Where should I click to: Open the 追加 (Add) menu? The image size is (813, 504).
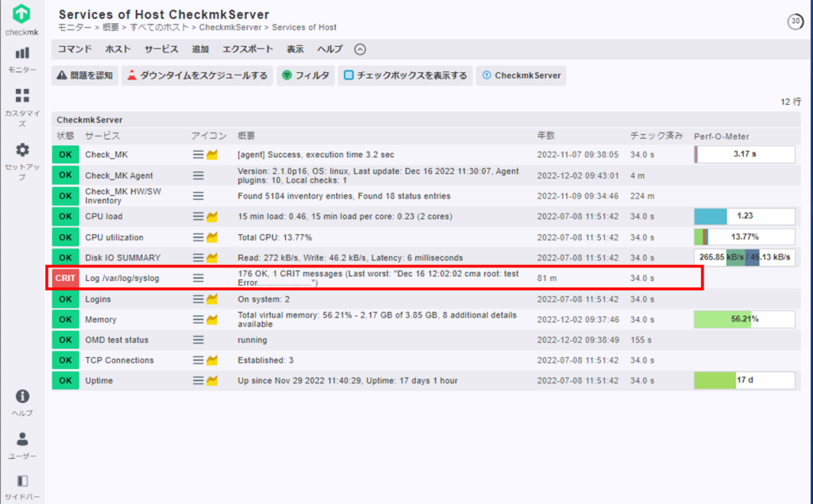pyautogui.click(x=200, y=49)
